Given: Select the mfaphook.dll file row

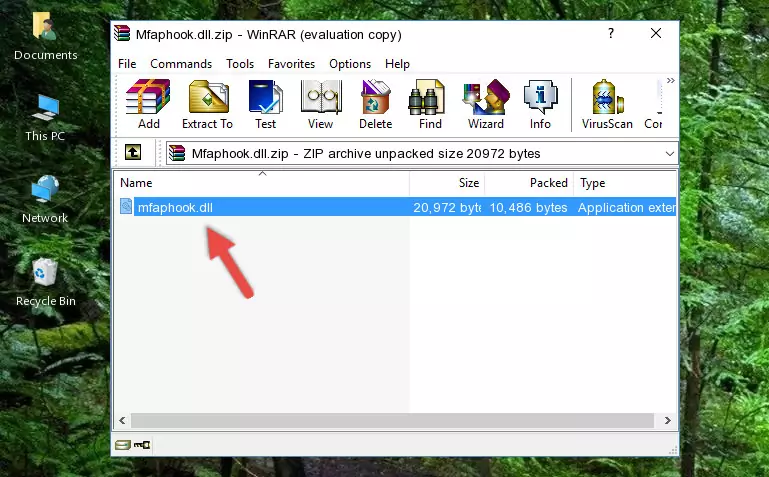Looking at the screenshot, I should (x=397, y=207).
